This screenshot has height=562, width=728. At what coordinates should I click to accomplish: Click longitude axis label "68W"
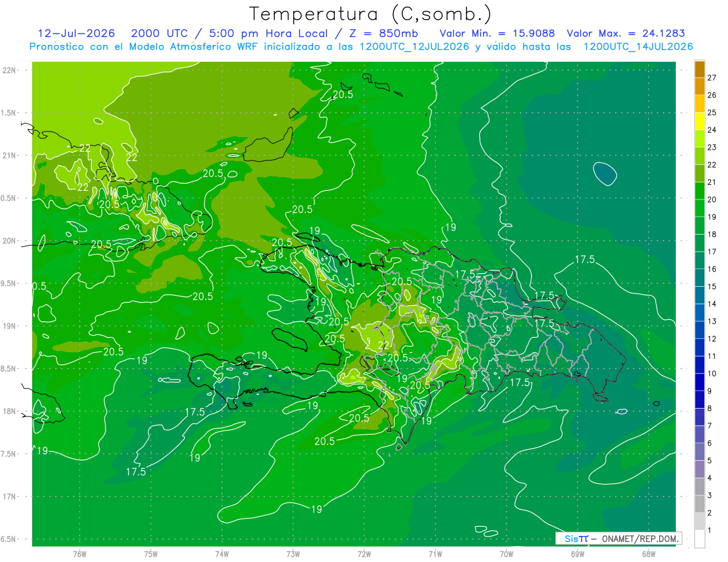point(649,554)
